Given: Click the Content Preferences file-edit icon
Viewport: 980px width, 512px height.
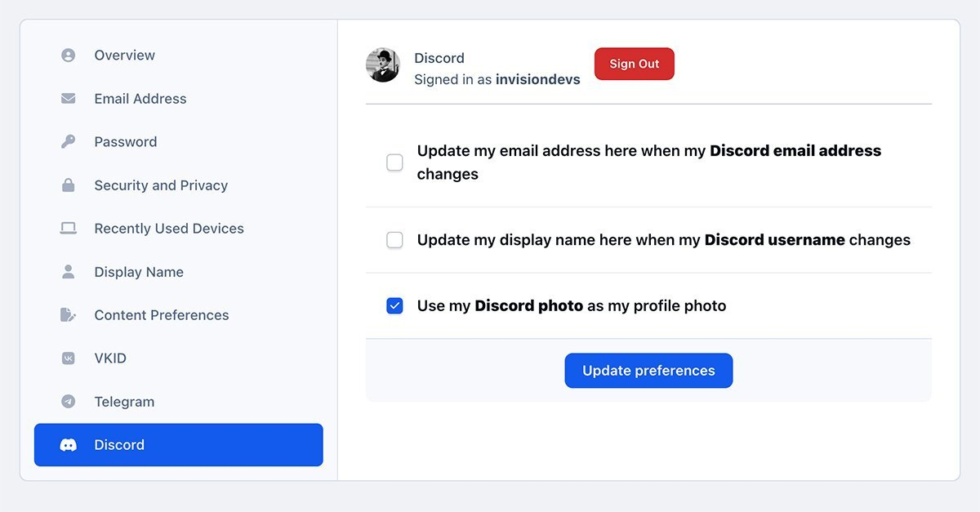Looking at the screenshot, I should 69,315.
